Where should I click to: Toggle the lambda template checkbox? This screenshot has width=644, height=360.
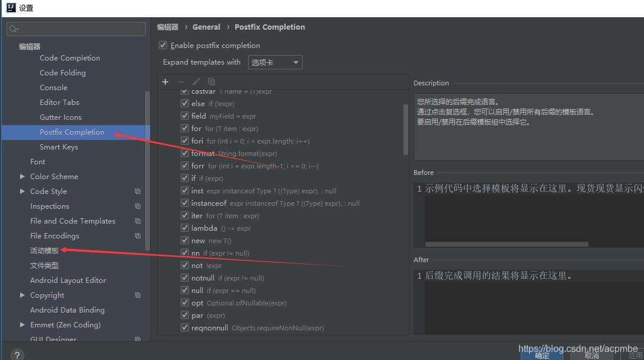click(185, 228)
